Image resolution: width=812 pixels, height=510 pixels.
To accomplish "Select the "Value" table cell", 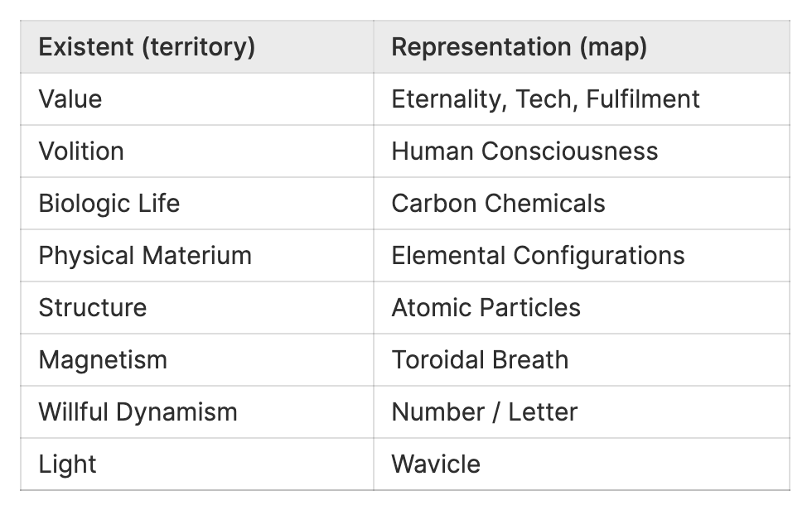I will tap(70, 99).
